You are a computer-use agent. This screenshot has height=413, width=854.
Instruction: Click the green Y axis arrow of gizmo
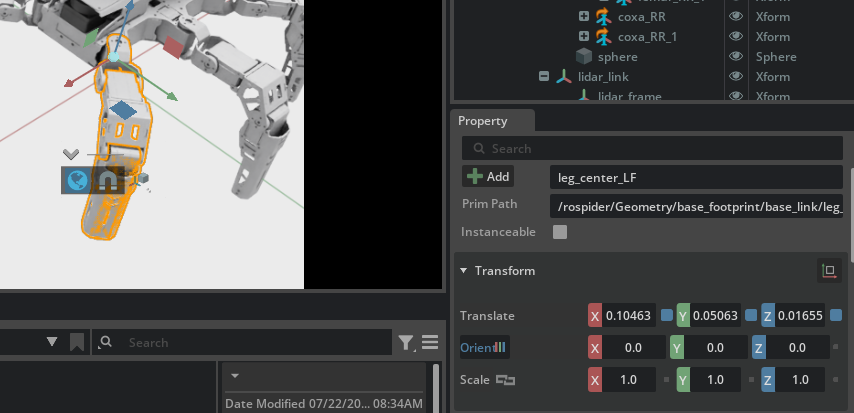coord(172,96)
